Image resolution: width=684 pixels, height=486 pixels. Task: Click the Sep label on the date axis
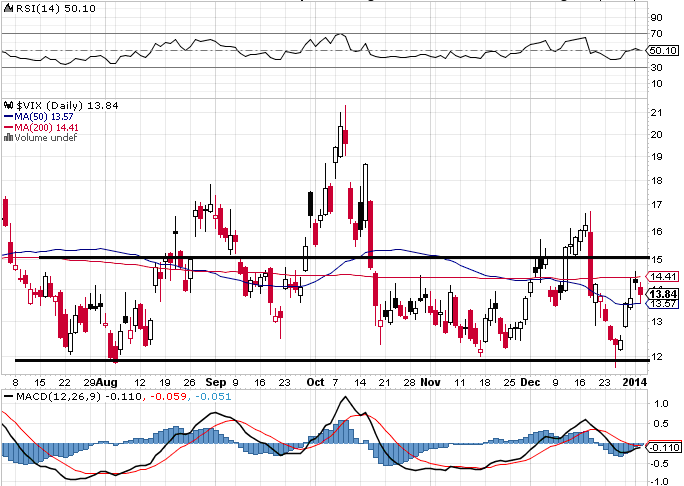(214, 382)
